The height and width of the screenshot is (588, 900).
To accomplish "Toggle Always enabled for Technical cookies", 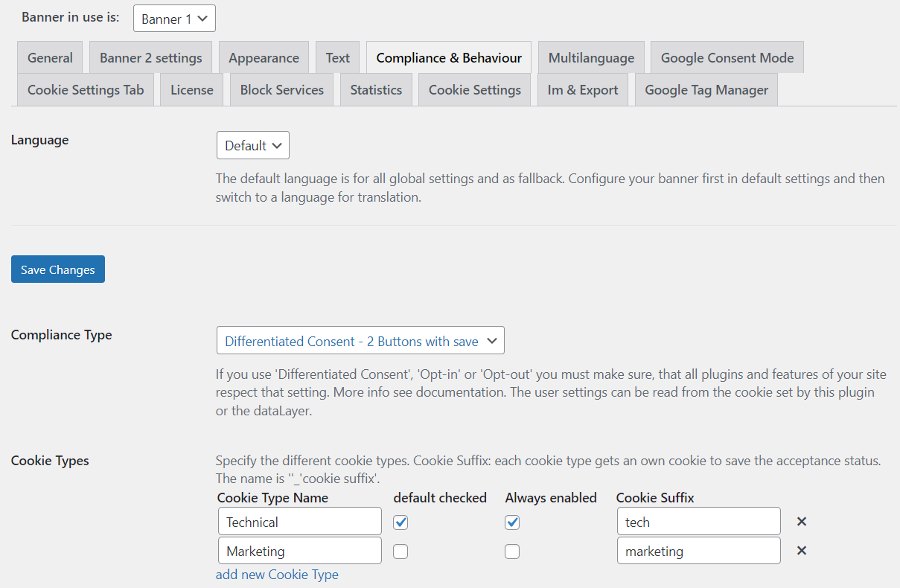I will pyautogui.click(x=511, y=522).
